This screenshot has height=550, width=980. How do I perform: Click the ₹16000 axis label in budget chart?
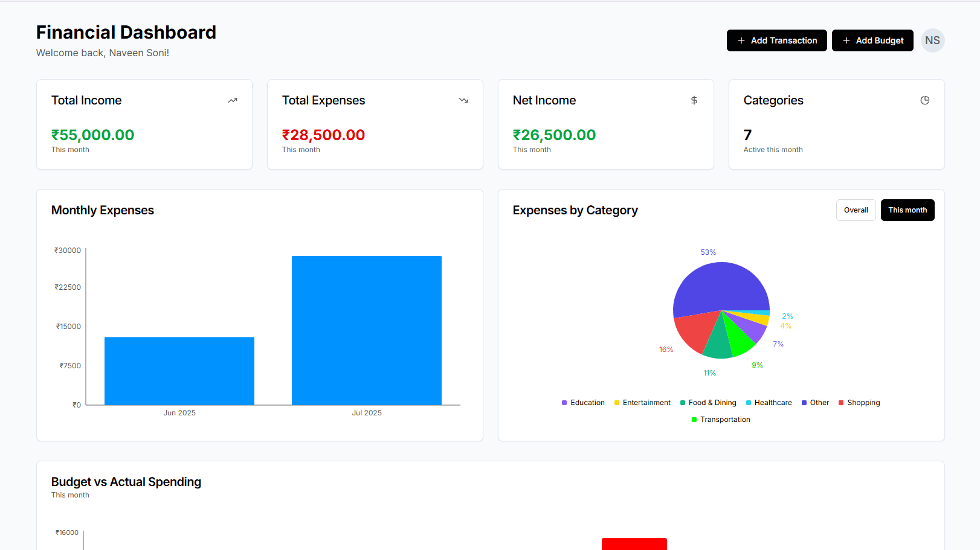coord(67,532)
